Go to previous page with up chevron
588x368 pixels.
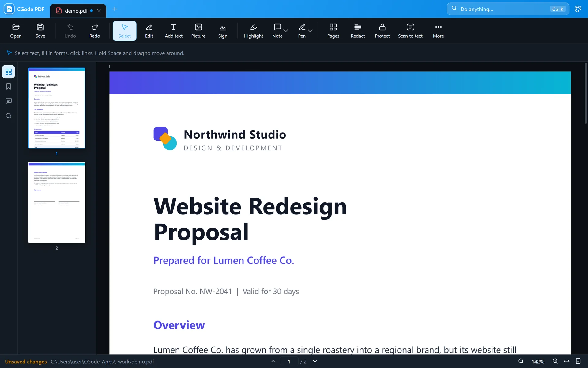tap(273, 361)
